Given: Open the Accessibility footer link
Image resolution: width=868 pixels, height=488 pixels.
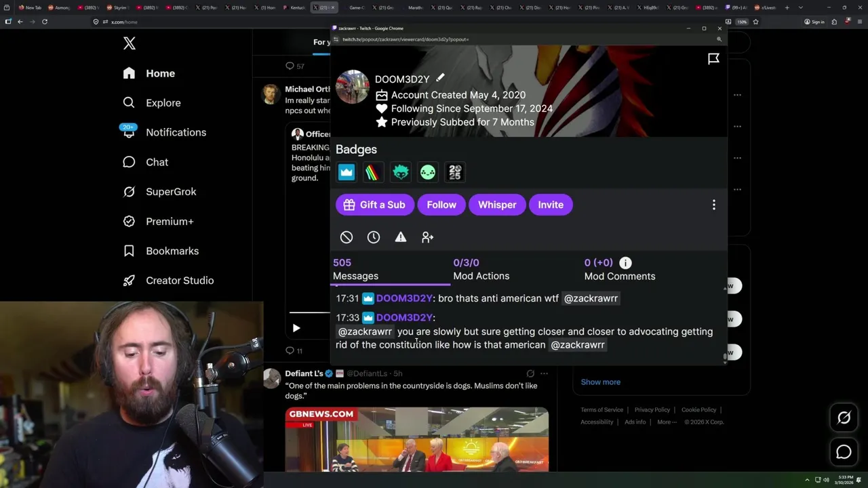Looking at the screenshot, I should click(597, 422).
